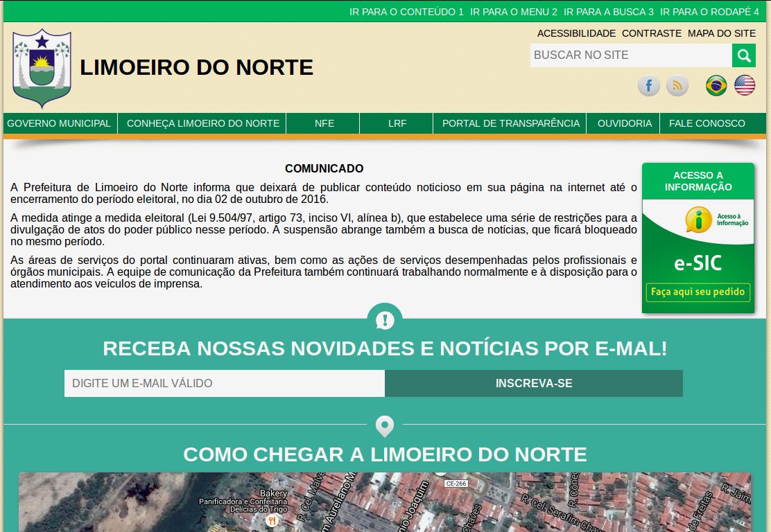Click the restaurant marker on the map
This screenshot has height=532, width=771.
point(272,520)
